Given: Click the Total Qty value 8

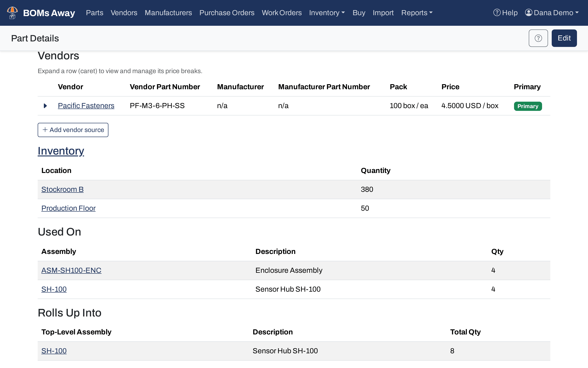Looking at the screenshot, I should pos(452,351).
